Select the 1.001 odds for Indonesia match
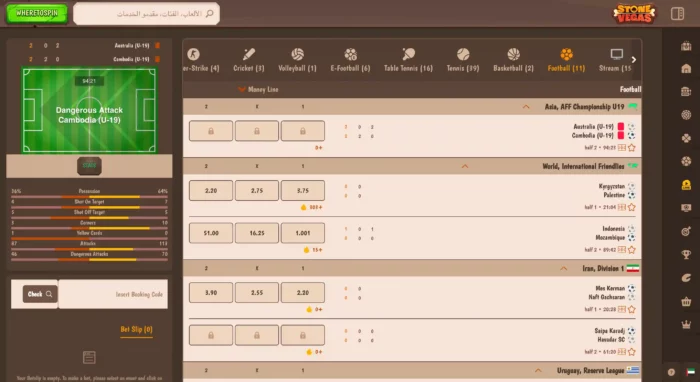The width and height of the screenshot is (700, 382). point(303,233)
